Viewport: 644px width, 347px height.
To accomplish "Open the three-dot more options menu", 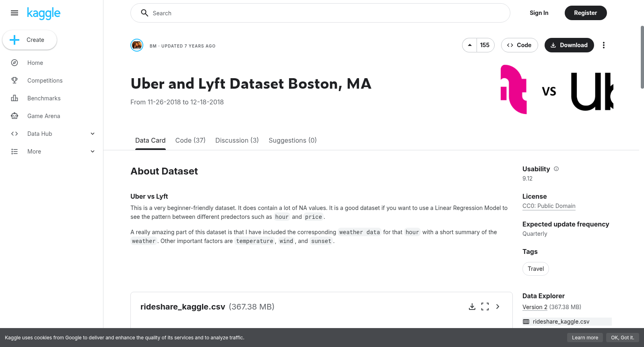I will coord(603,45).
